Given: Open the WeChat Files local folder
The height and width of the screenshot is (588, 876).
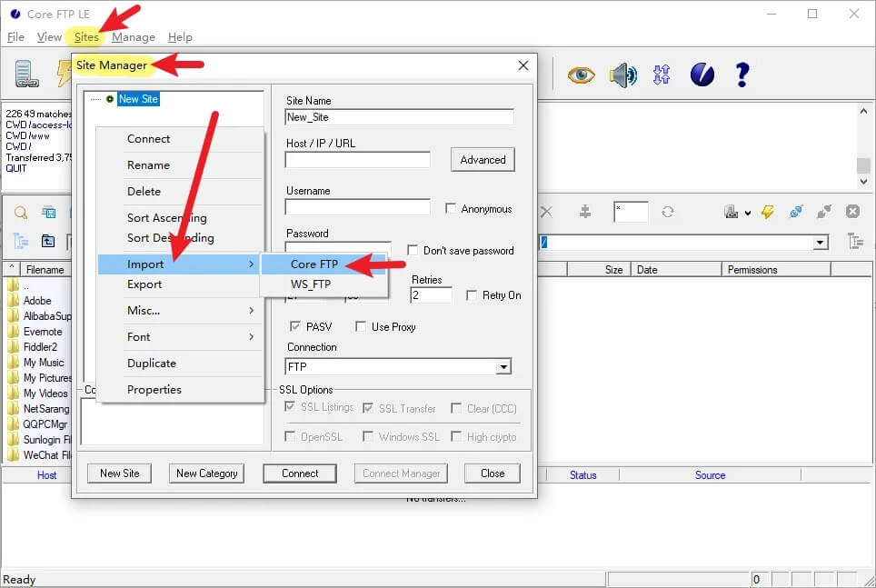Looking at the screenshot, I should click(x=40, y=455).
